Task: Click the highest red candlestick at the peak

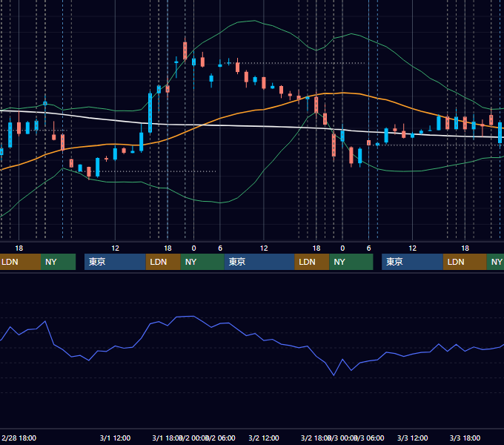Action: 185,50
